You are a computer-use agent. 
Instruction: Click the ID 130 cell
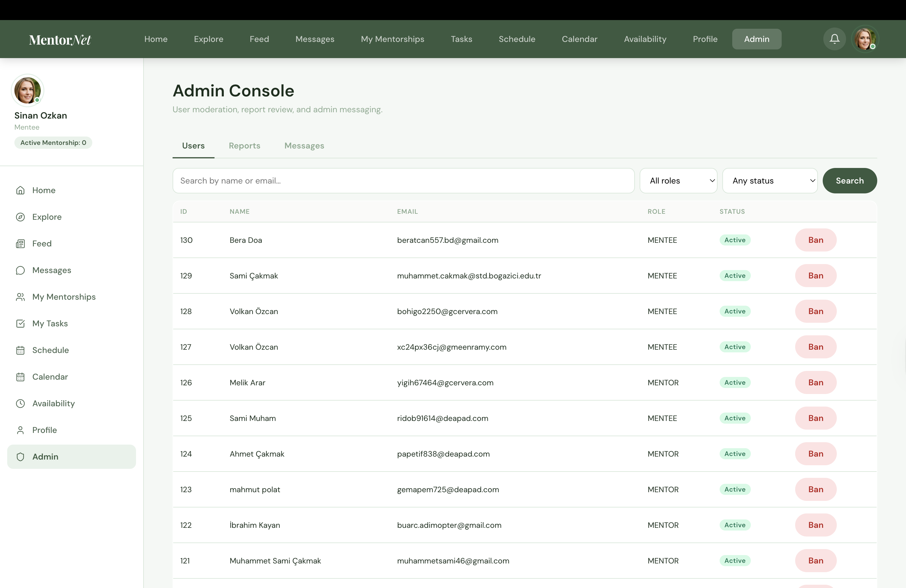tap(186, 240)
